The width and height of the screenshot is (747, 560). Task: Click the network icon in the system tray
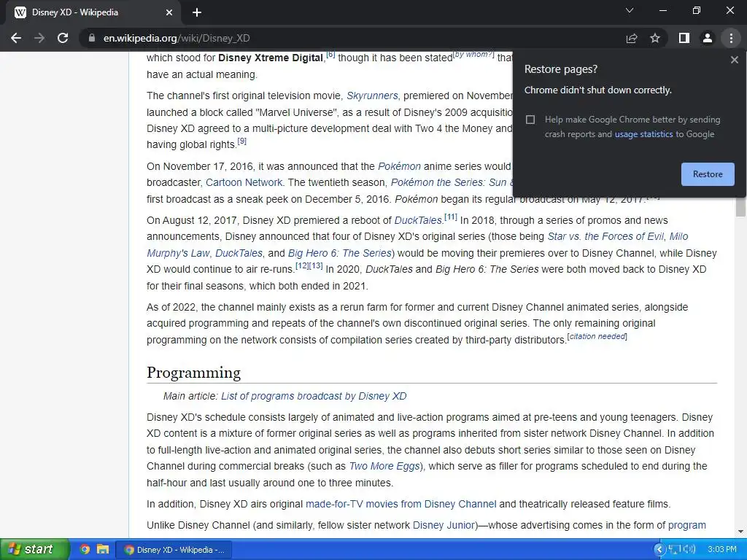point(675,550)
